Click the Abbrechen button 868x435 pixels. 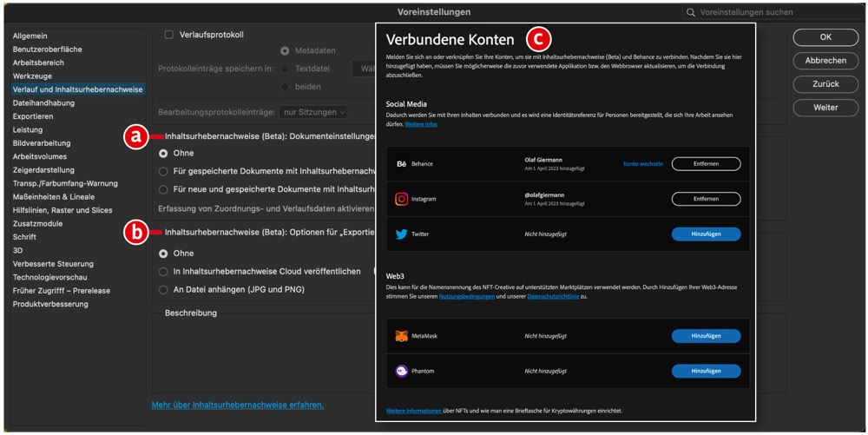[825, 61]
